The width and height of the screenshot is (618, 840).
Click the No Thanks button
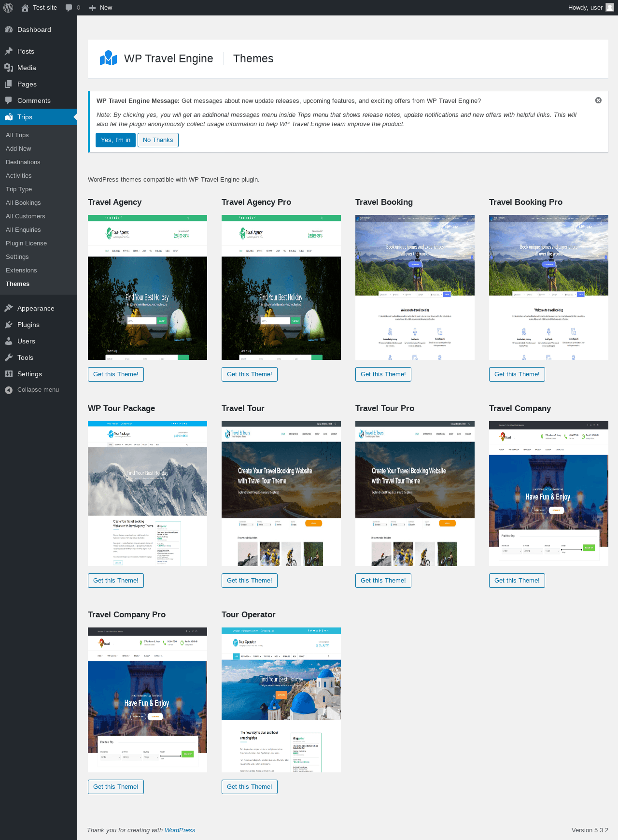(x=158, y=140)
